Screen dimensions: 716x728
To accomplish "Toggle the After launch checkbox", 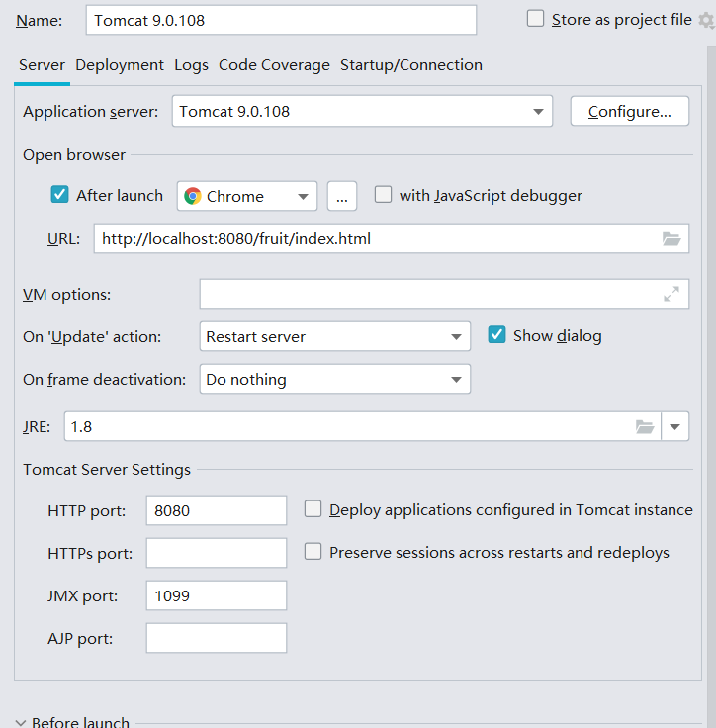I will tap(59, 195).
